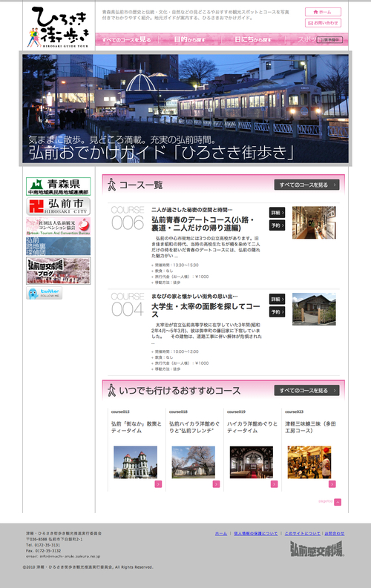Image resolution: width=371 pixels, height=588 pixels.
Task: Click the footer ホーム link
Action: [221, 533]
